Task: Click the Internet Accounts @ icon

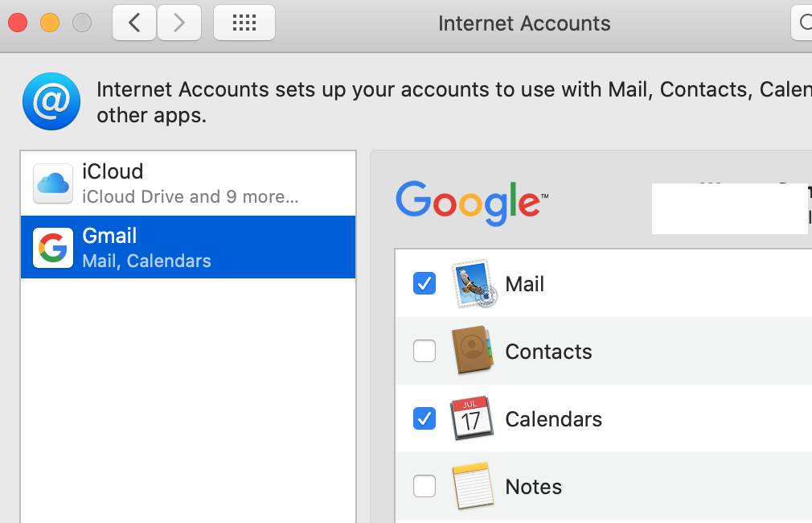Action: point(51,101)
